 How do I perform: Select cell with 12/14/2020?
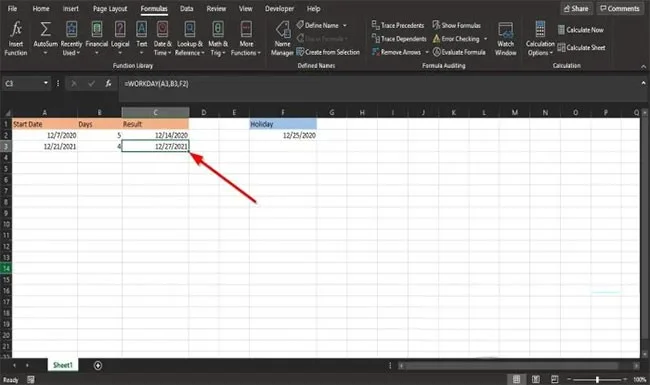(x=155, y=135)
